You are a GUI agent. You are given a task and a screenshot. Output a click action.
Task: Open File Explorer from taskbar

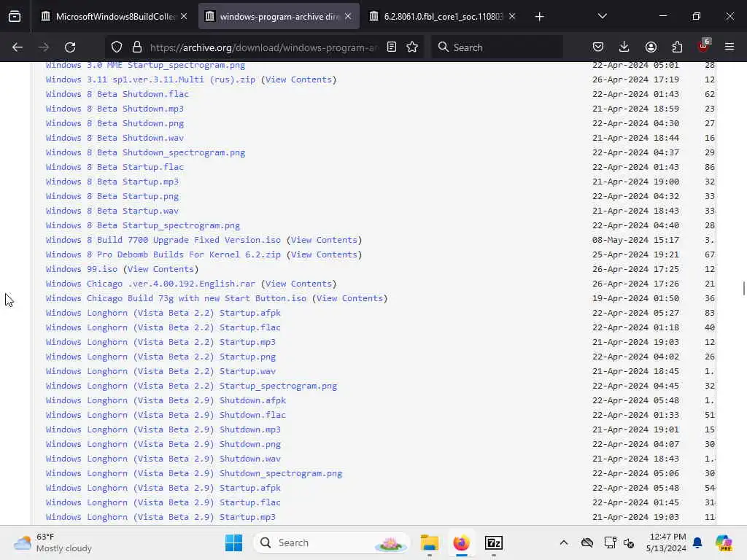coord(429,542)
